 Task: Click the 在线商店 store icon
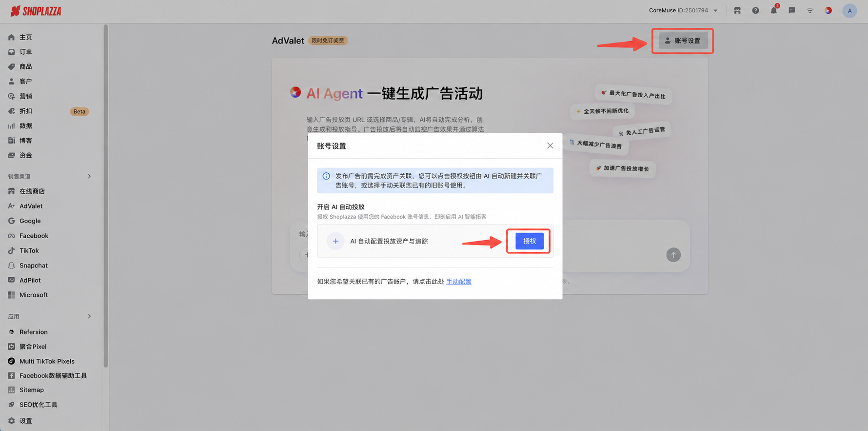11,191
